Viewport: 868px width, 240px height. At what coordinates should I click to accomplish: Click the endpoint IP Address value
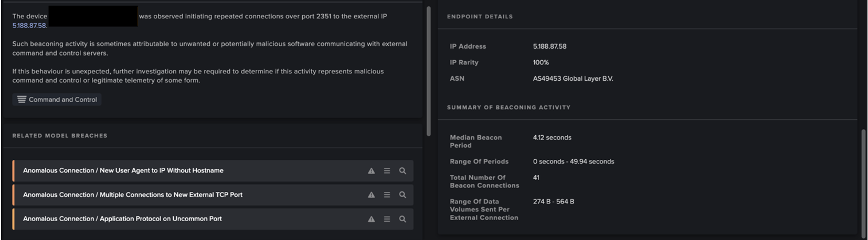[549, 46]
